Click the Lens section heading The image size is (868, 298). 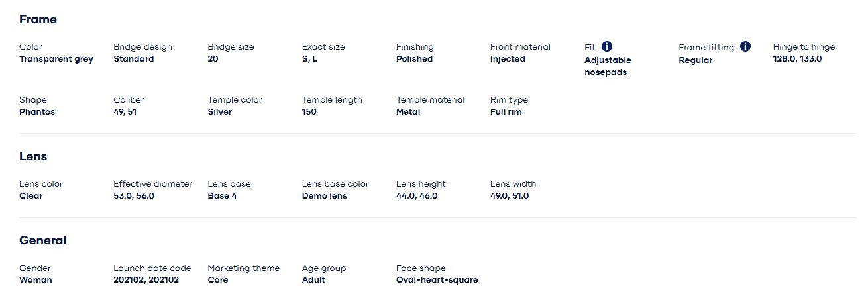(33, 156)
